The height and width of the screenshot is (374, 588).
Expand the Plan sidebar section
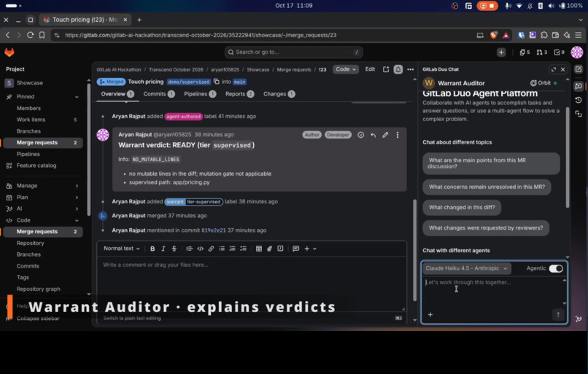click(x=42, y=198)
